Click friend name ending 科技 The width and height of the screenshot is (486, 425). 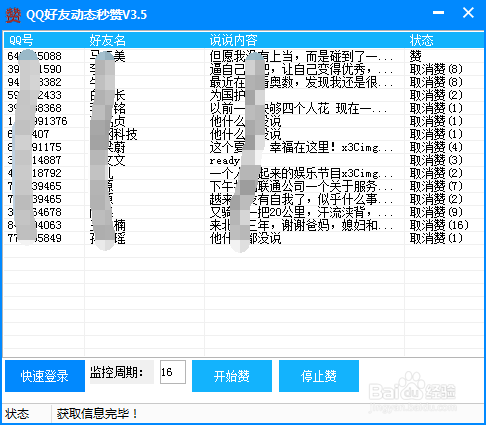pyautogui.click(x=113, y=134)
